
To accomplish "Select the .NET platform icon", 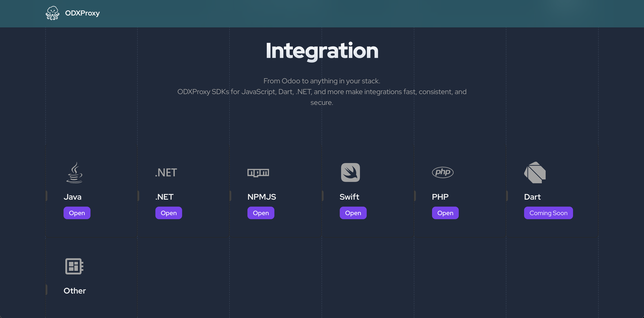I will (x=166, y=172).
